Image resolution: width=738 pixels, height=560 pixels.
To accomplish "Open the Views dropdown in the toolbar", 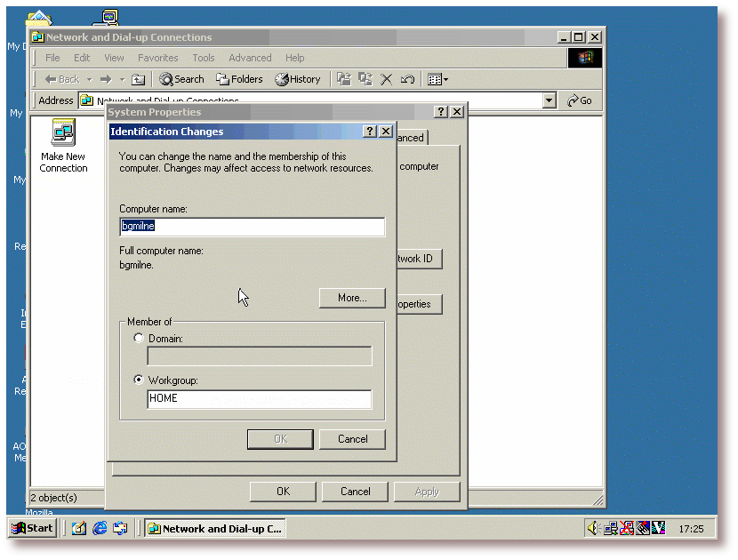I will (x=437, y=79).
